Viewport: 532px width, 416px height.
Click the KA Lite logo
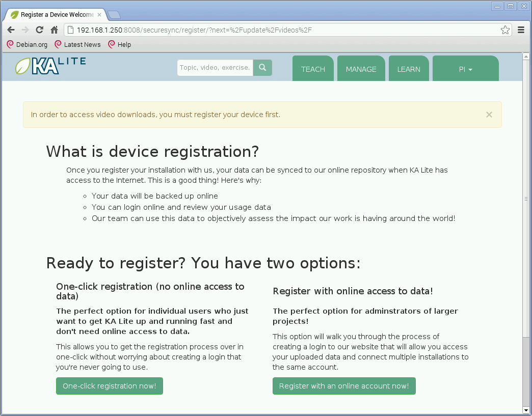coord(50,66)
